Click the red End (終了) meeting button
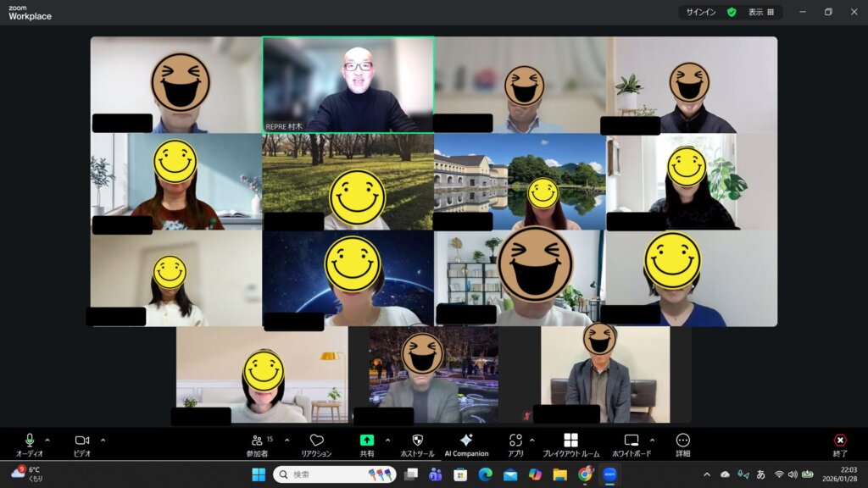 coord(840,441)
